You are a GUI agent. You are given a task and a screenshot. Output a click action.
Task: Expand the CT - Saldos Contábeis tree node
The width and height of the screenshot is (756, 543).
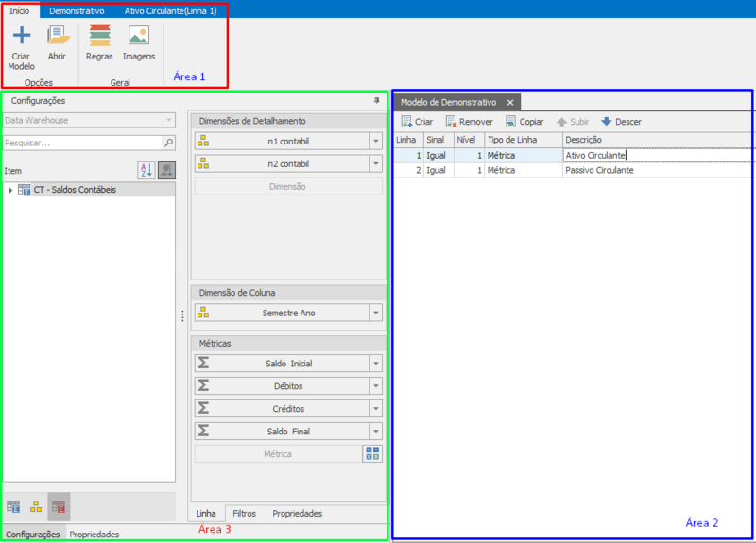click(10, 190)
